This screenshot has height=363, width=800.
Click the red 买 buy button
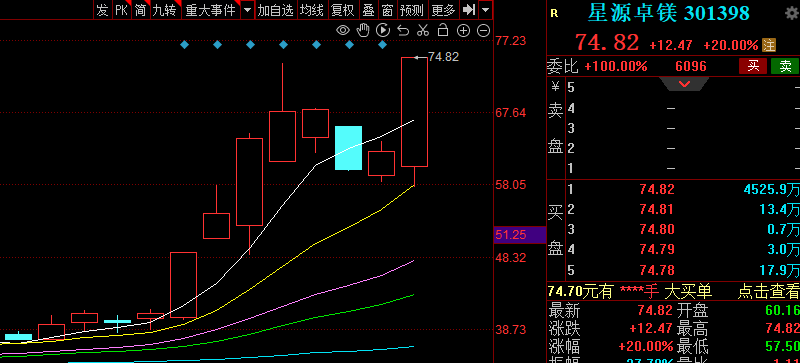(x=753, y=66)
